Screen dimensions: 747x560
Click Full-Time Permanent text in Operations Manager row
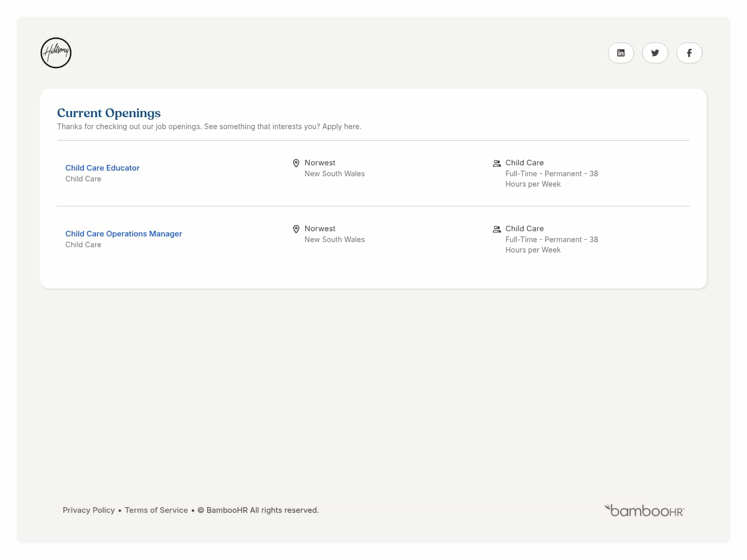[551, 240]
